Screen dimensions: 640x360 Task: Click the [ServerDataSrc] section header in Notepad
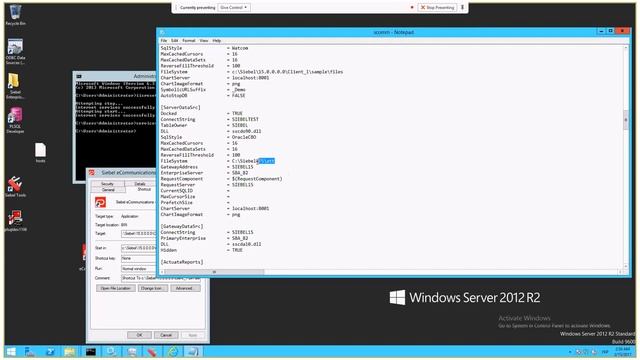click(x=180, y=107)
